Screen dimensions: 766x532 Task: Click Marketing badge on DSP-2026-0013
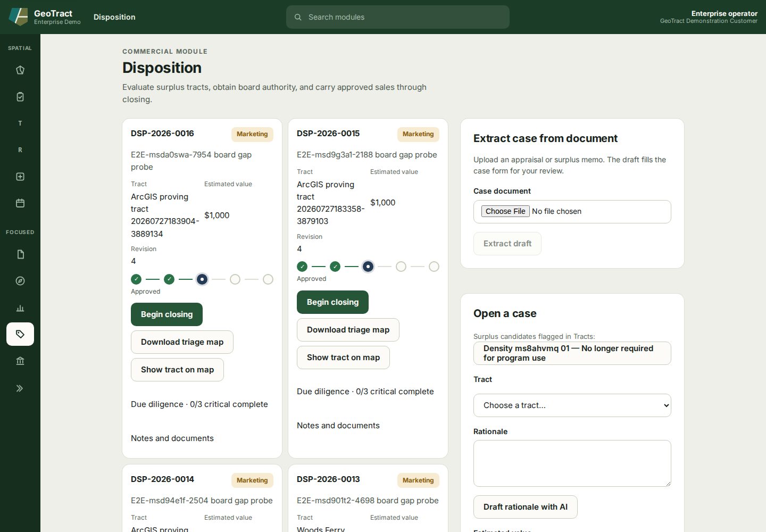418,480
